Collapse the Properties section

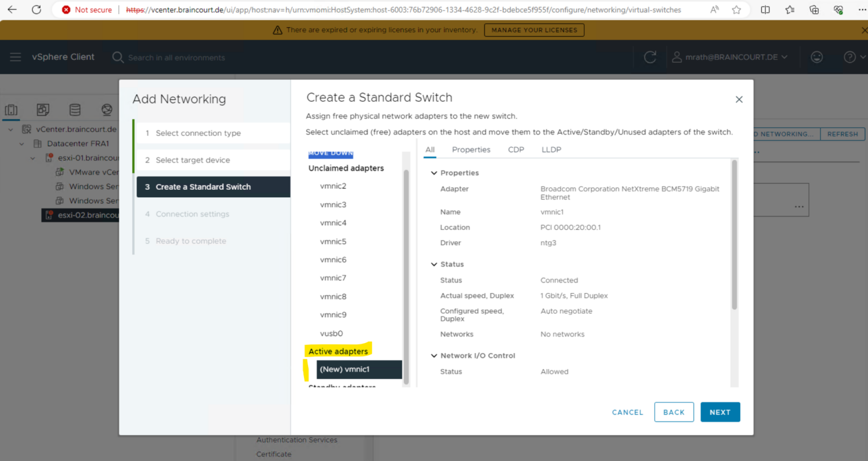(x=434, y=173)
